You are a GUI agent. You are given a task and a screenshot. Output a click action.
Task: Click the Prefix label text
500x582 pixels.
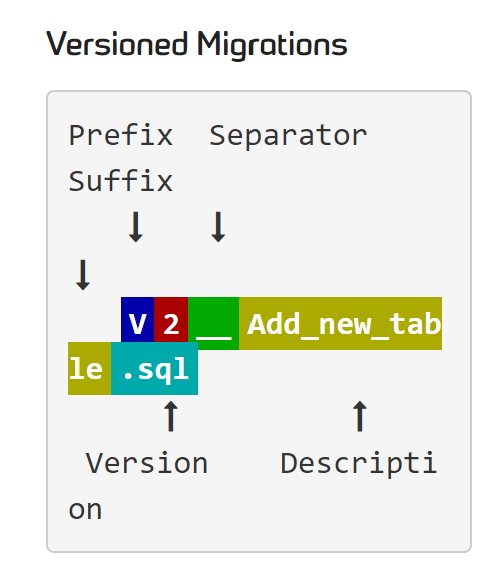pyautogui.click(x=121, y=135)
